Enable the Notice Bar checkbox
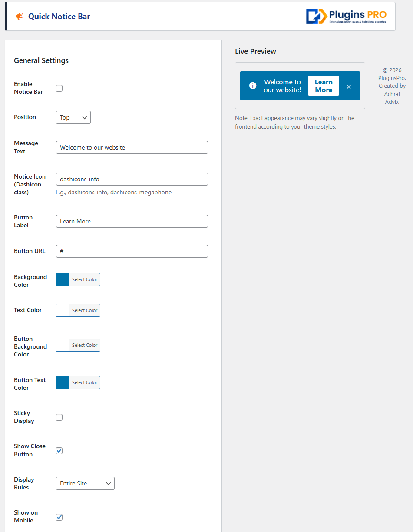Viewport: 413px width, 532px height. pos(59,88)
